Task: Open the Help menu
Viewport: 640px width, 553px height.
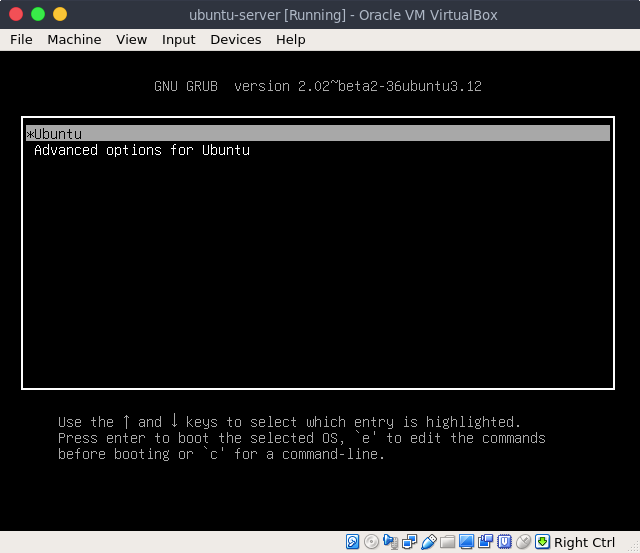Action: pos(291,40)
